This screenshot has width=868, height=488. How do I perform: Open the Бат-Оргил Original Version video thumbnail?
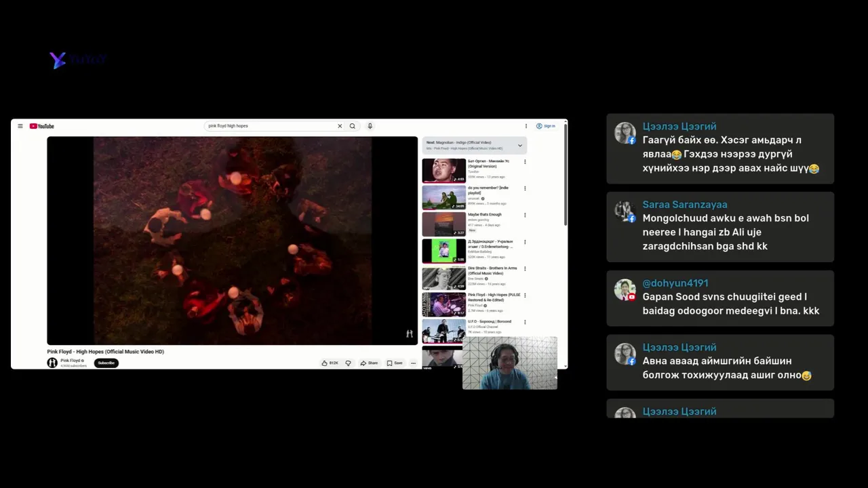[444, 171]
